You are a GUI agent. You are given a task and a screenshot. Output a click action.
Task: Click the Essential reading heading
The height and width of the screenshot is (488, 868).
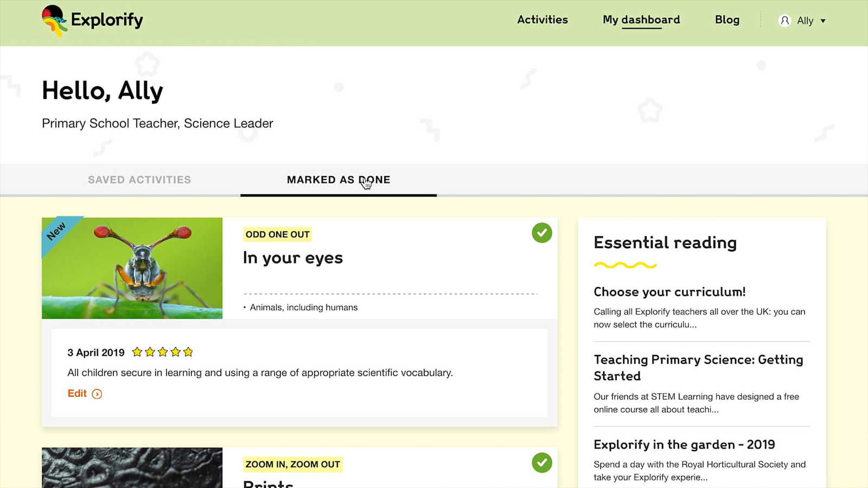[665, 242]
